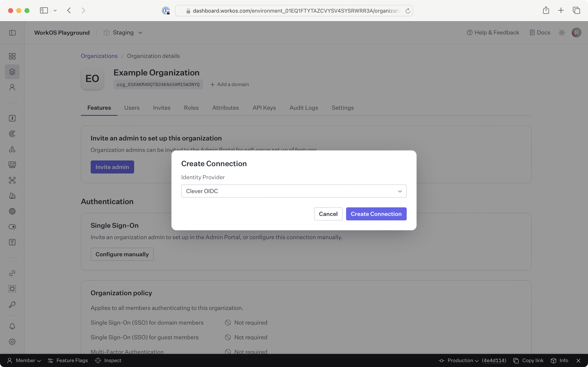Click the toggle-style sidebar icon
The height and width of the screenshot is (367, 588).
(12, 227)
